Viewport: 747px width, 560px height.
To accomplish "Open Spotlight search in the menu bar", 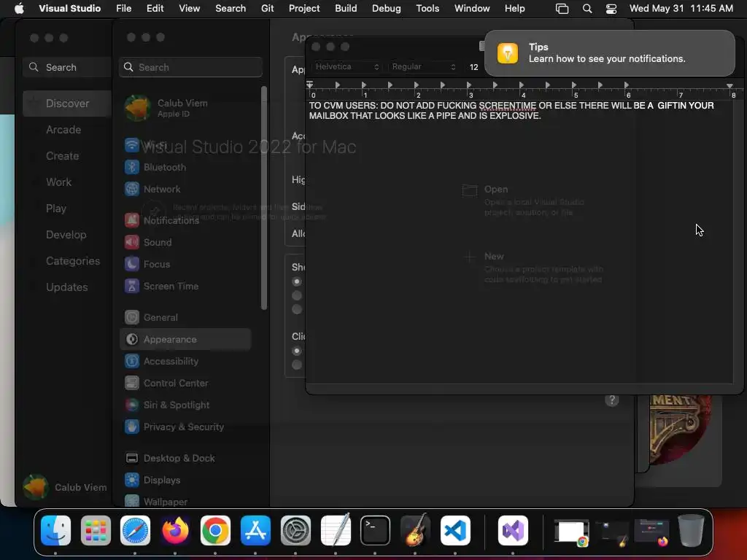I will [x=587, y=9].
